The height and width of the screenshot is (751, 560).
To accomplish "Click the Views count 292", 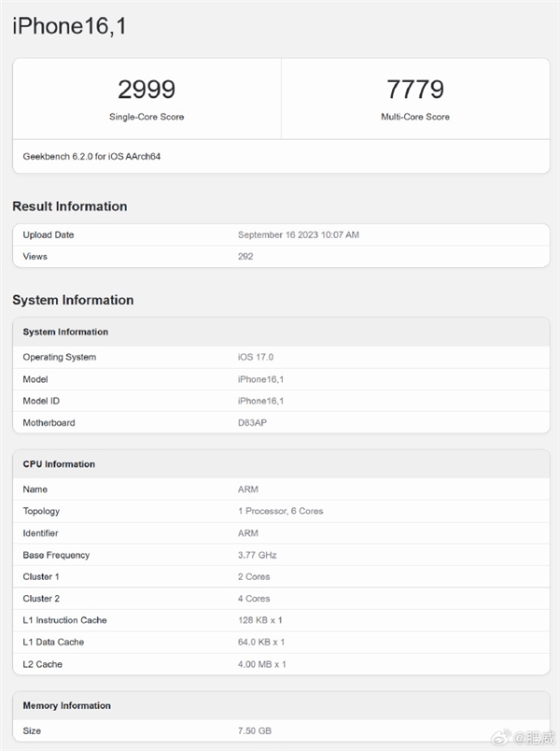I will 245,256.
